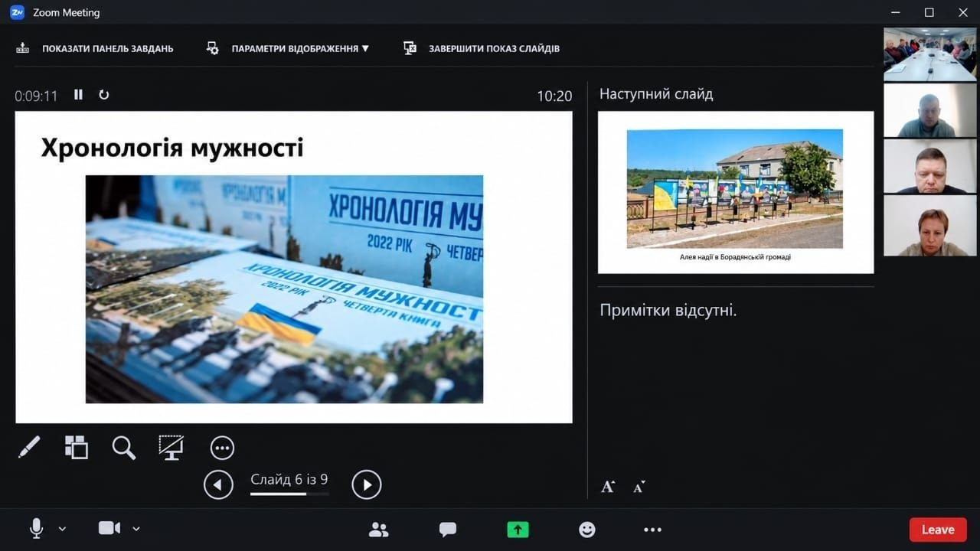Open more meeting controls ellipsis
Image resolution: width=980 pixels, height=551 pixels.
pyautogui.click(x=652, y=530)
